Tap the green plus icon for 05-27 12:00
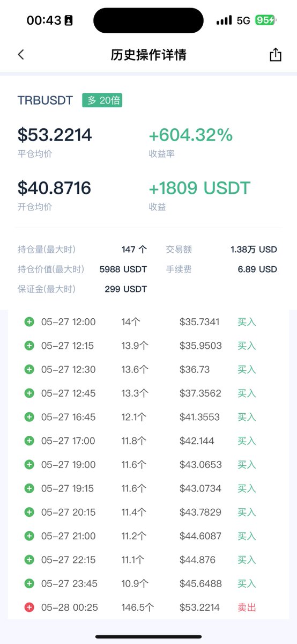297x644 pixels. (29, 322)
